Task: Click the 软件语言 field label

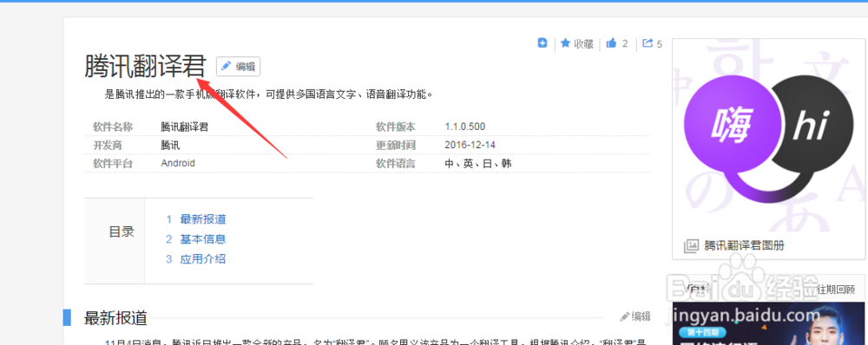Action: (x=395, y=164)
